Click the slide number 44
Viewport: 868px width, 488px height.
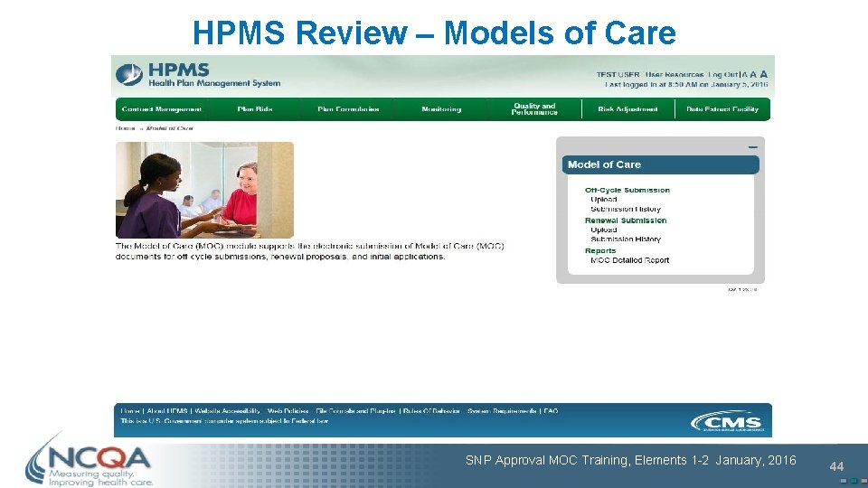pyautogui.click(x=835, y=467)
